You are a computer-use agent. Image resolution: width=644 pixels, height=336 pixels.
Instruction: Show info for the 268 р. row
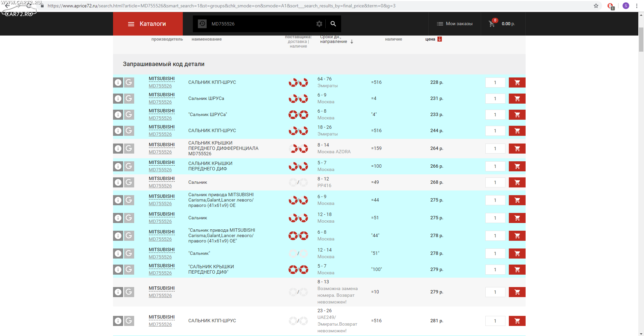[118, 182]
